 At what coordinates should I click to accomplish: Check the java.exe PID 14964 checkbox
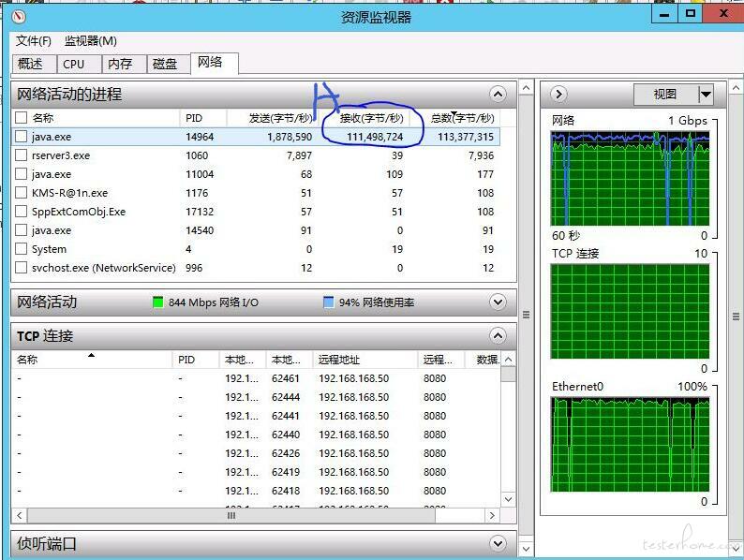click(x=21, y=137)
